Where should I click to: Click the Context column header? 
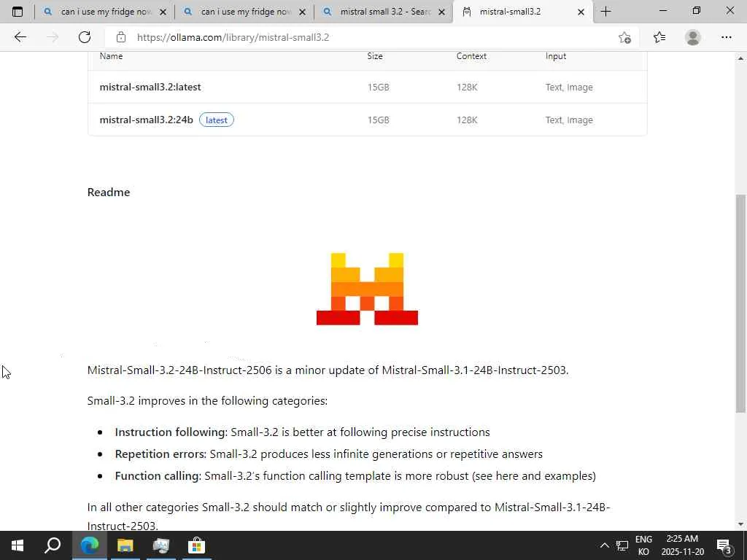click(471, 56)
